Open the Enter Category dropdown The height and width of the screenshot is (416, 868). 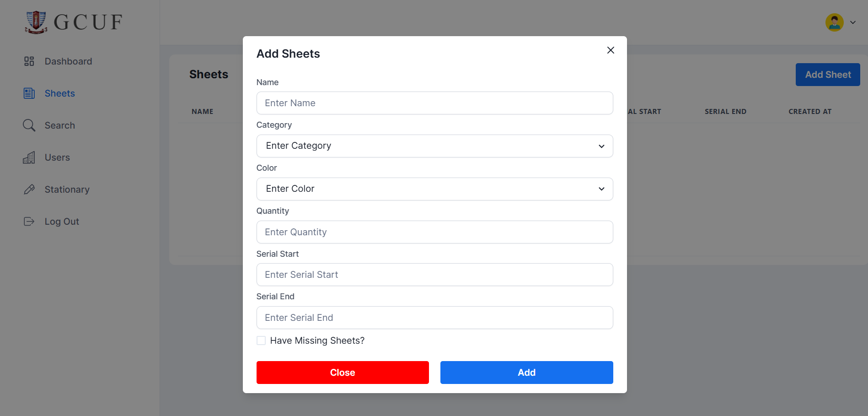pos(434,146)
